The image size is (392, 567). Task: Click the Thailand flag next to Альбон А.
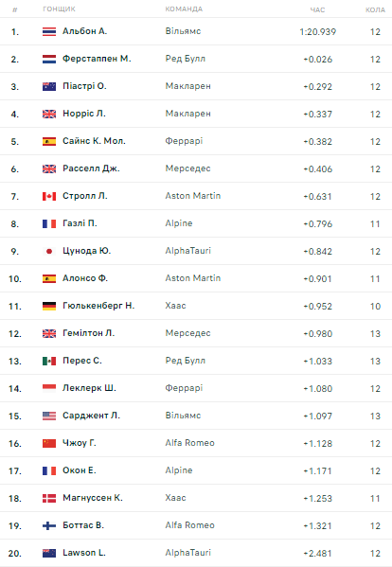tap(49, 32)
